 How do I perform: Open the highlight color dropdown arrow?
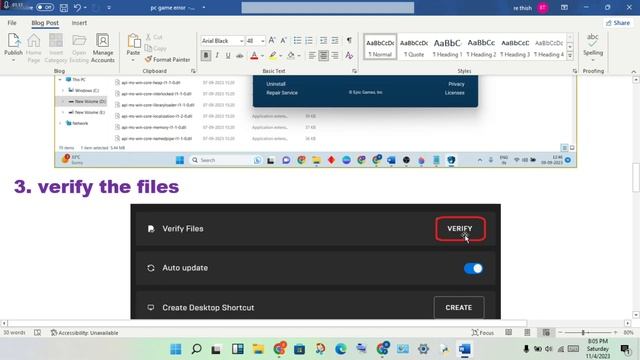coord(280,56)
